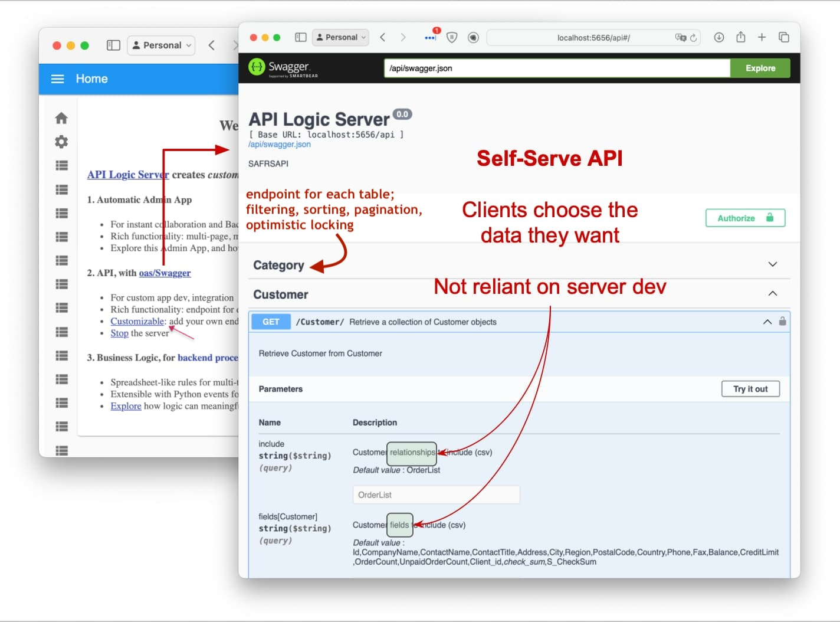The width and height of the screenshot is (840, 622).
Task: Open Personal profile dropdown in Swagger window
Action: click(x=341, y=37)
